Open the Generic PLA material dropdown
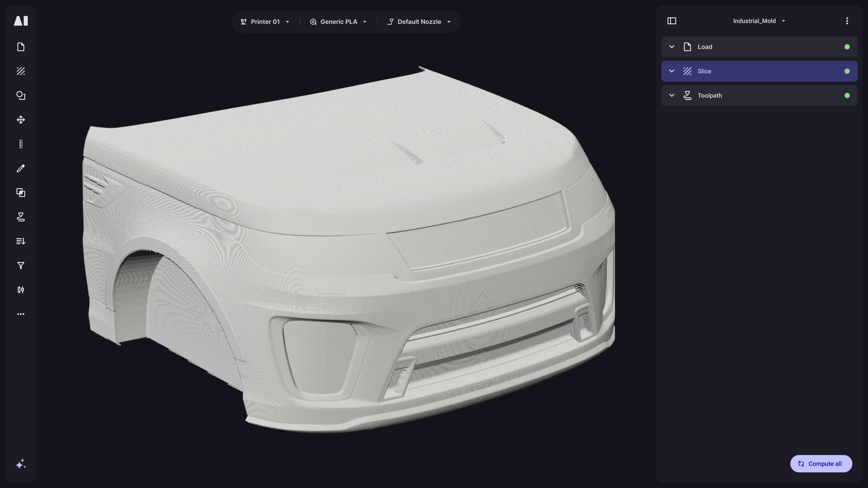Screen dimensions: 868x488 pos(339,22)
